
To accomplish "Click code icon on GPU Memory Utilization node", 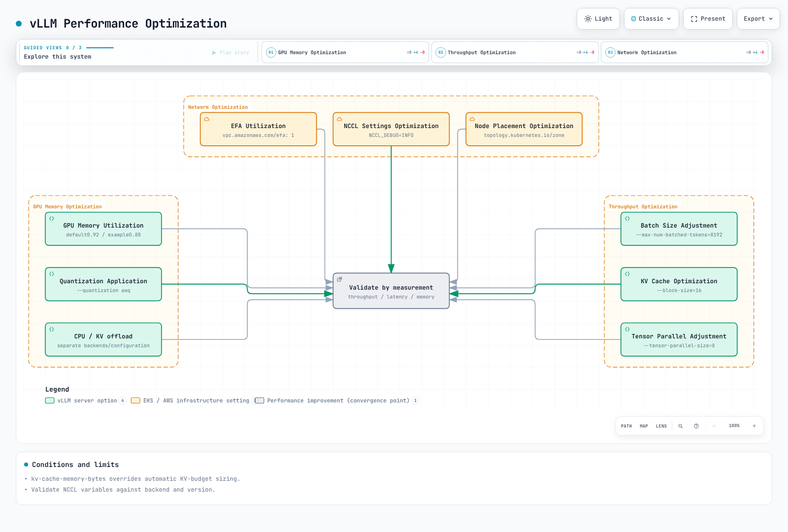I will click(52, 219).
